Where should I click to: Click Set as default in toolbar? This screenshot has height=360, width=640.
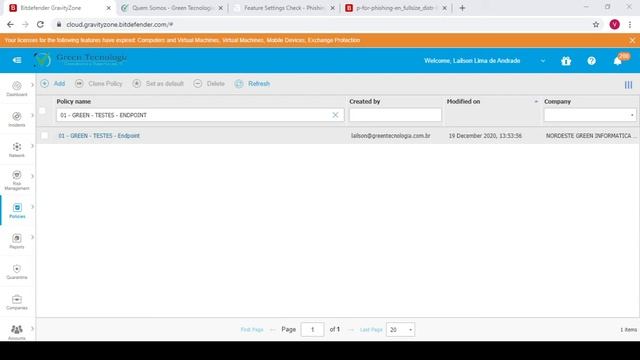[158, 84]
